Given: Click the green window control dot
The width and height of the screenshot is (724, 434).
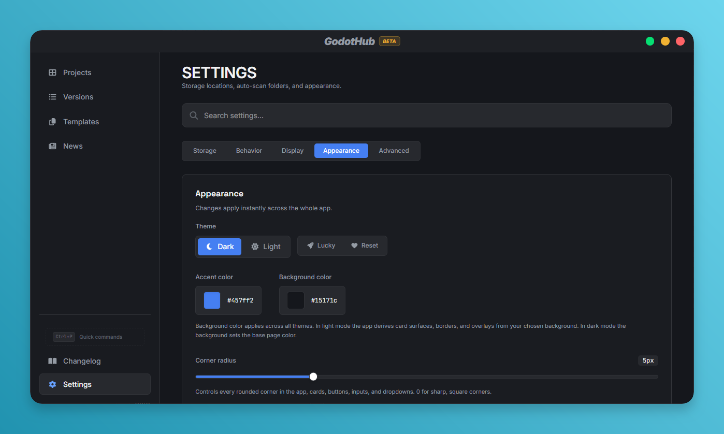Looking at the screenshot, I should click(x=650, y=42).
